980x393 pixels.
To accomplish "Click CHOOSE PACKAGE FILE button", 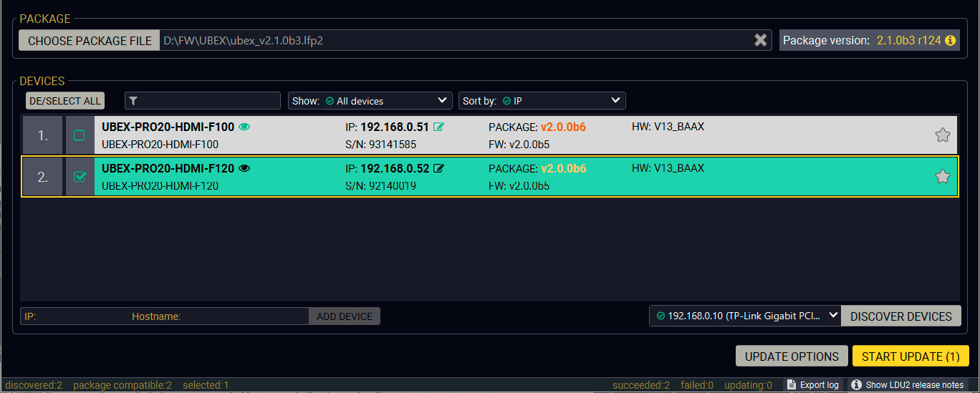I will pos(90,41).
